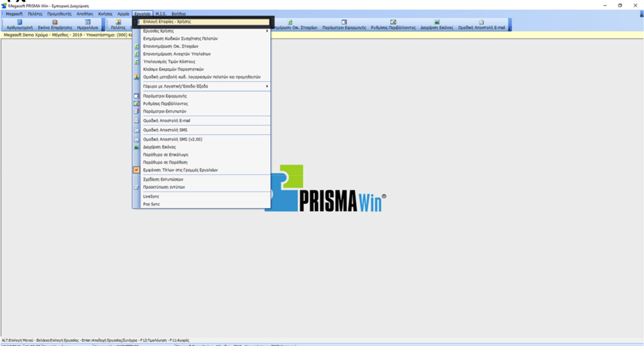Toggle Εμφάνιση Τίτλων στις Γραμμές Εργαλείων checkmark
The height and width of the screenshot is (346, 644).
pos(180,170)
